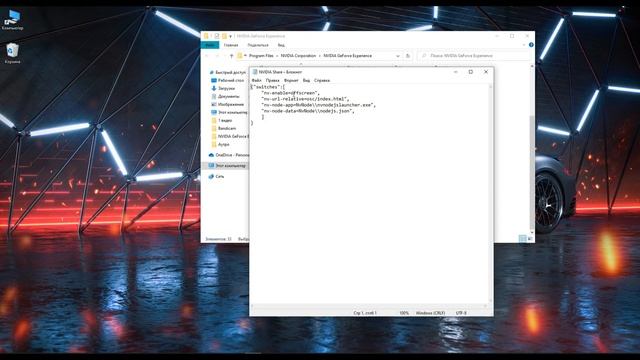
Task: Select OneDrive - Personal in the navigation pane
Action: (229, 155)
